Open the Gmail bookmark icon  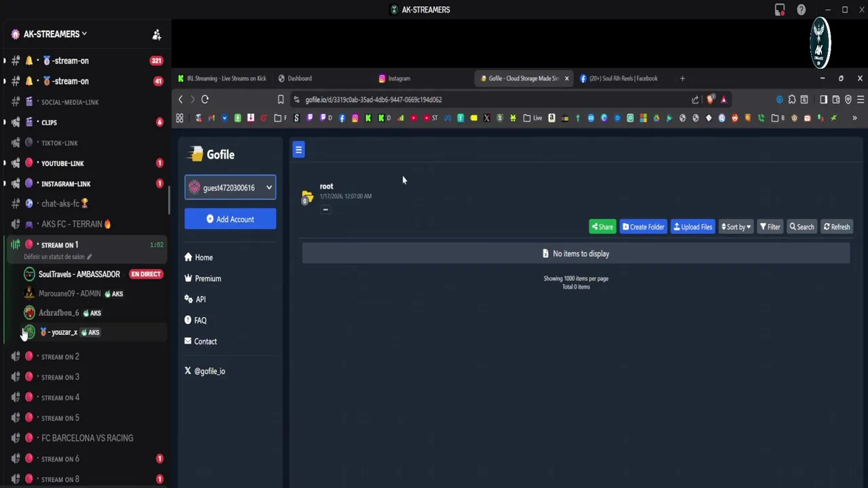212,118
